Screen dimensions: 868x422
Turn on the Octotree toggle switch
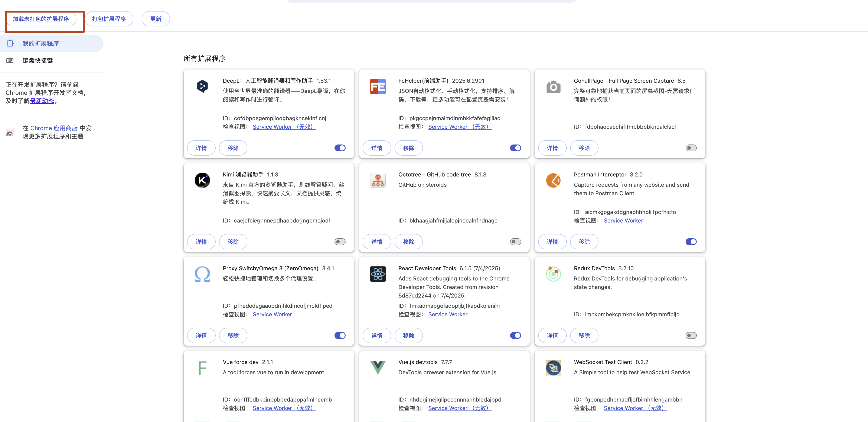515,242
